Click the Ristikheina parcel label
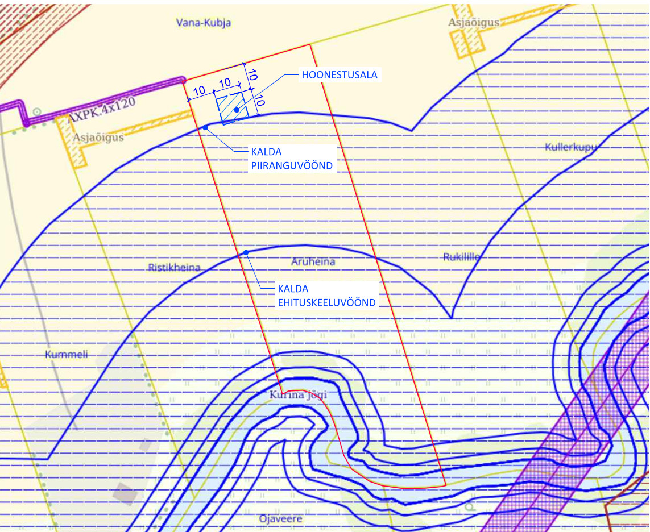 [x=174, y=267]
